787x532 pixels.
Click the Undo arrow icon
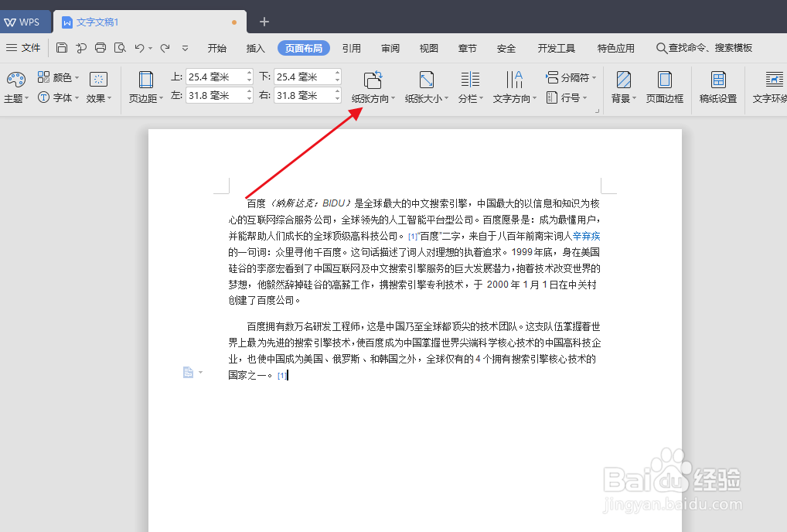pyautogui.click(x=139, y=48)
